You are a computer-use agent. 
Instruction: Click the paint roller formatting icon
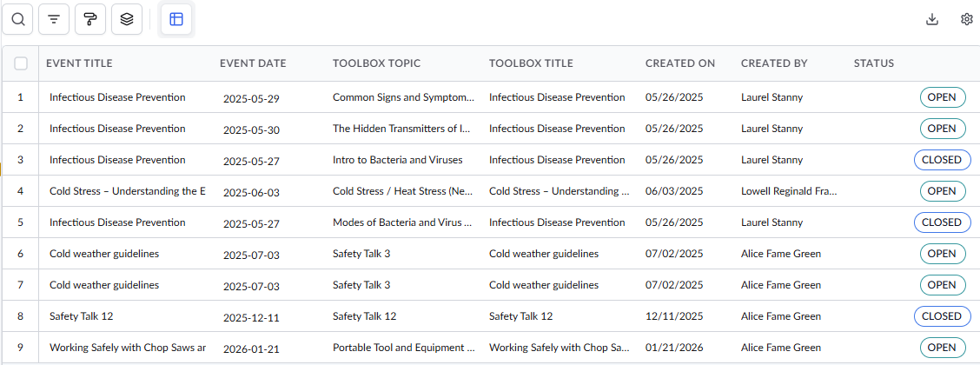tap(90, 19)
